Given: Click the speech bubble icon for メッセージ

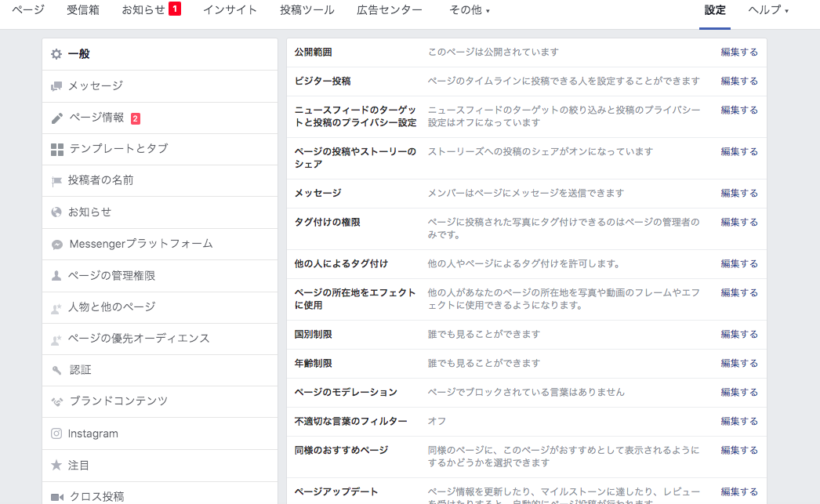Looking at the screenshot, I should tap(55, 87).
